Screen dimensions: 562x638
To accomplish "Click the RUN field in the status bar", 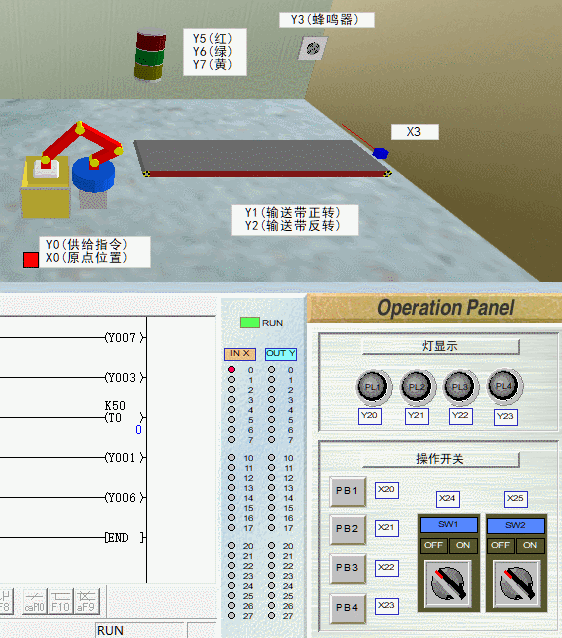I will pos(140,630).
